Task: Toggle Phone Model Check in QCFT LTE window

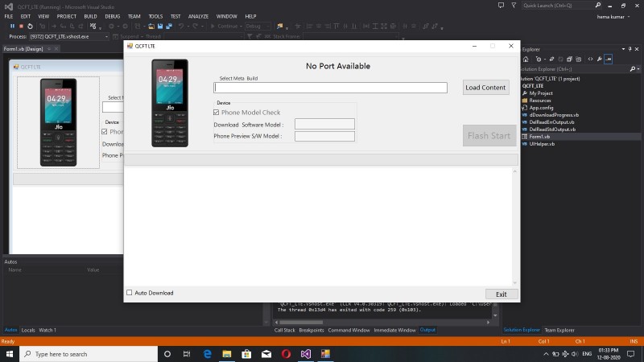Action: click(216, 113)
